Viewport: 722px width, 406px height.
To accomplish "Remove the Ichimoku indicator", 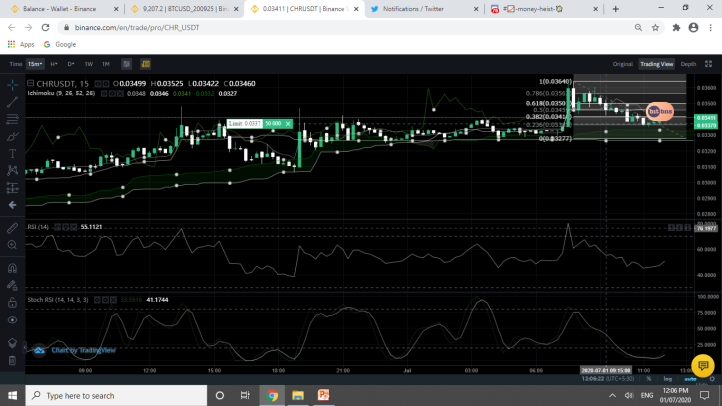I will 120,93.
